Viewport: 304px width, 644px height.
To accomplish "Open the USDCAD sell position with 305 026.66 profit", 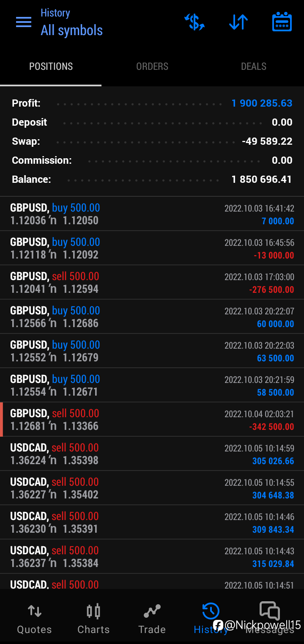I will coord(152,454).
